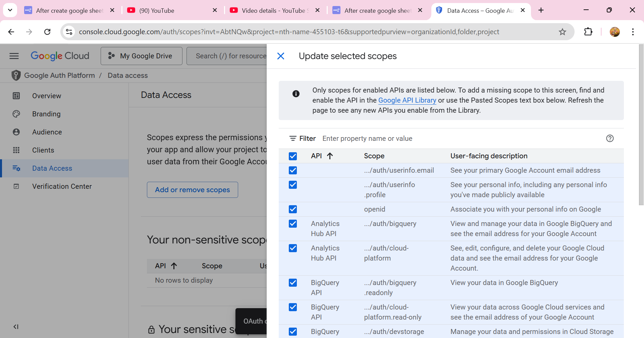Click the Google Cloud logo
This screenshot has height=338, width=644.
pyautogui.click(x=60, y=56)
